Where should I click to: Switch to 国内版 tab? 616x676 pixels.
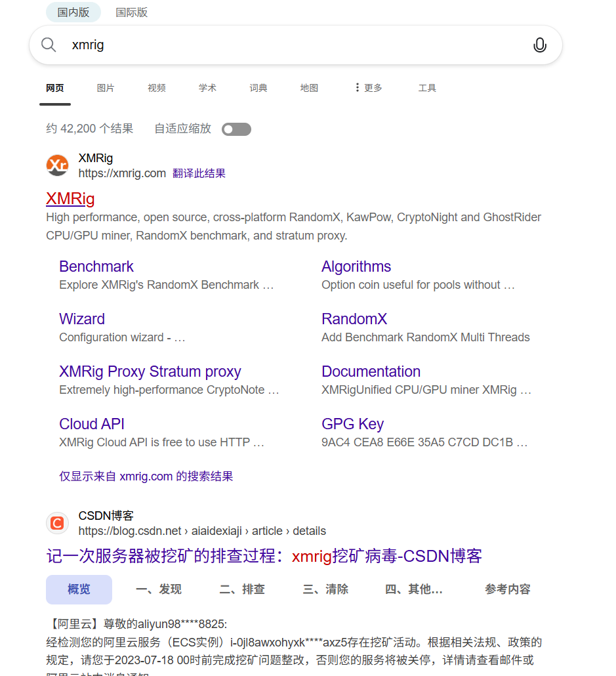point(73,12)
